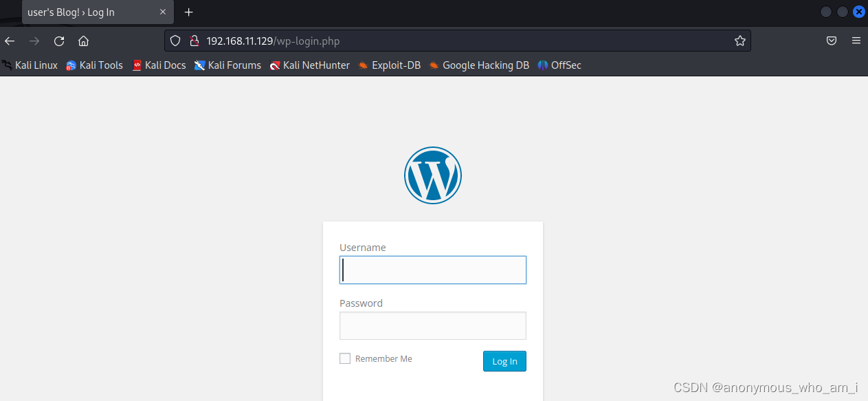Check the Remember Me checkbox
The width and height of the screenshot is (868, 401).
coord(345,358)
